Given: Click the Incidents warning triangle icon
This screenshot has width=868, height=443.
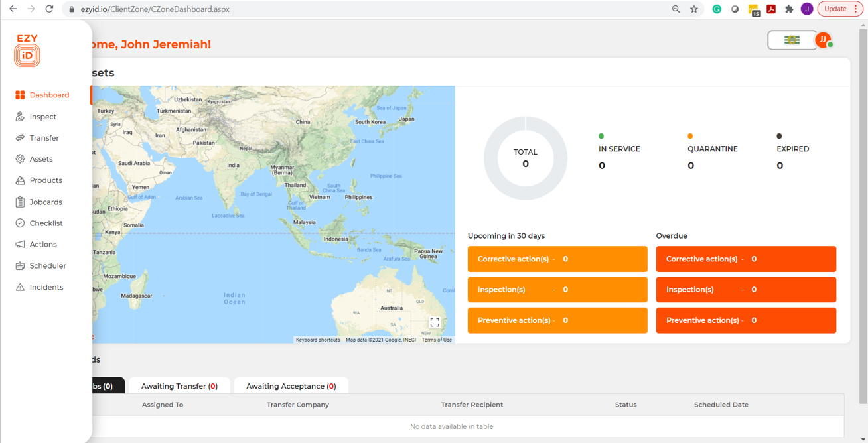Looking at the screenshot, I should tap(20, 286).
